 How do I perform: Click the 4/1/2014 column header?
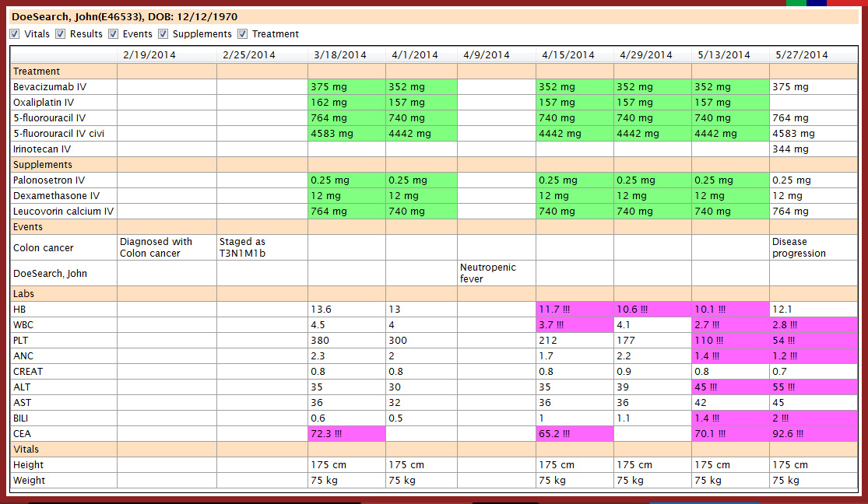coord(421,54)
